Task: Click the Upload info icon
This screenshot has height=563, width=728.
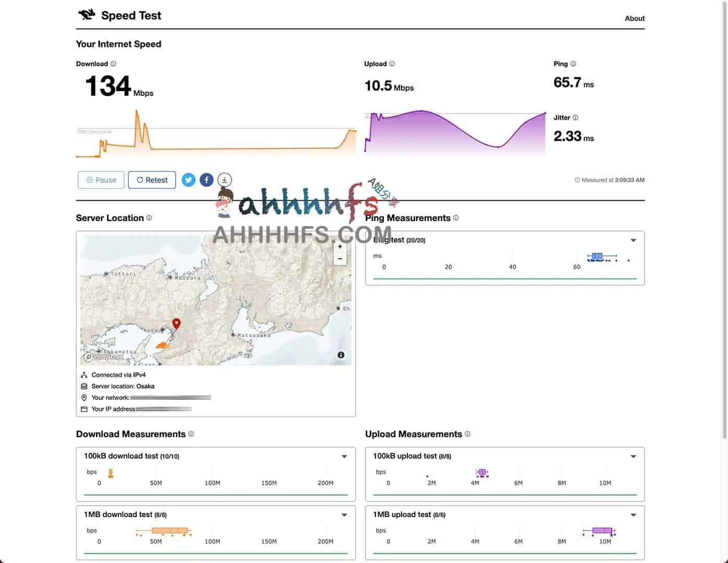Action: (x=392, y=64)
